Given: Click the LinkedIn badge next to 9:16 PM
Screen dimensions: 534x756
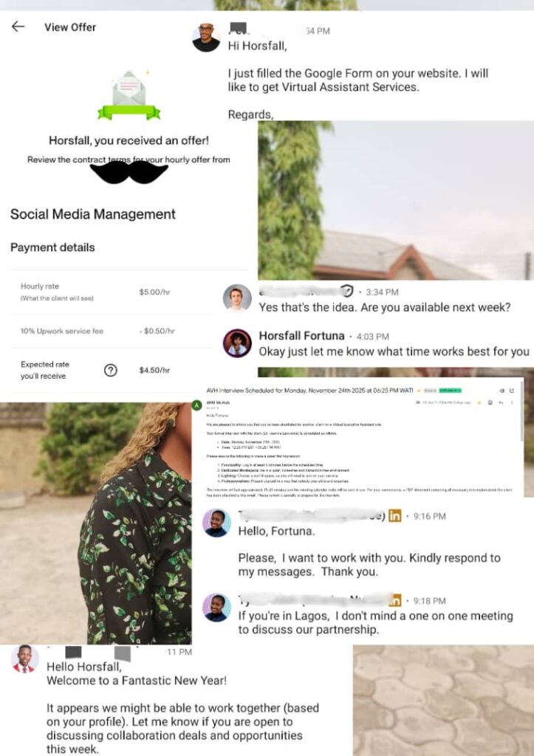Looking at the screenshot, I should 394,516.
